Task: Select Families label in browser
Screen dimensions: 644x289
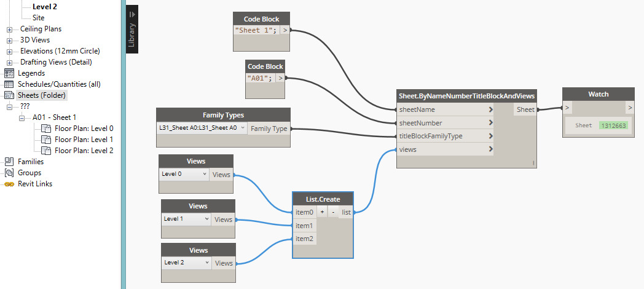Action: 31,162
